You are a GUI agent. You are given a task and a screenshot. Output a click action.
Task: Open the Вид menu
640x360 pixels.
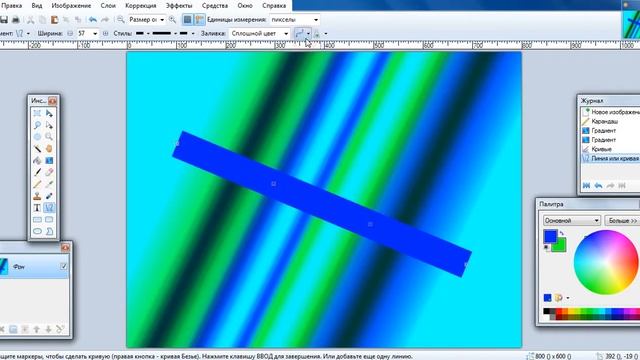point(37,6)
